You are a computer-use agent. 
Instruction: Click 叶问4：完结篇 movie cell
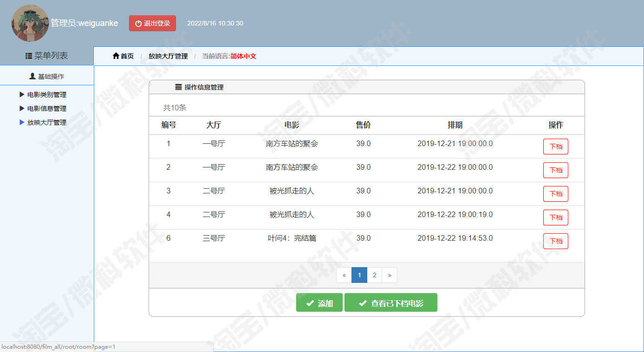(292, 238)
